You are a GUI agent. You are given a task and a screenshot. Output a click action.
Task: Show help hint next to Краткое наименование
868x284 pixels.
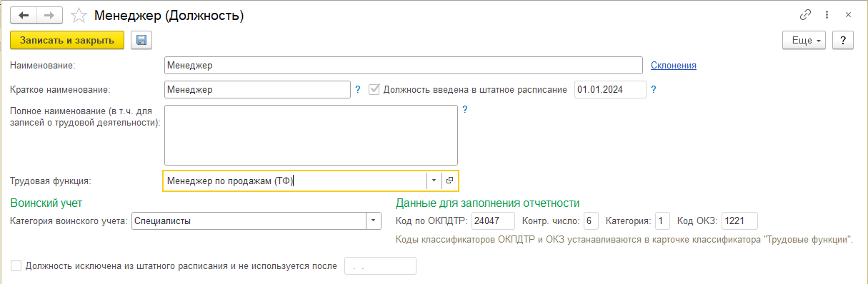[x=358, y=90]
